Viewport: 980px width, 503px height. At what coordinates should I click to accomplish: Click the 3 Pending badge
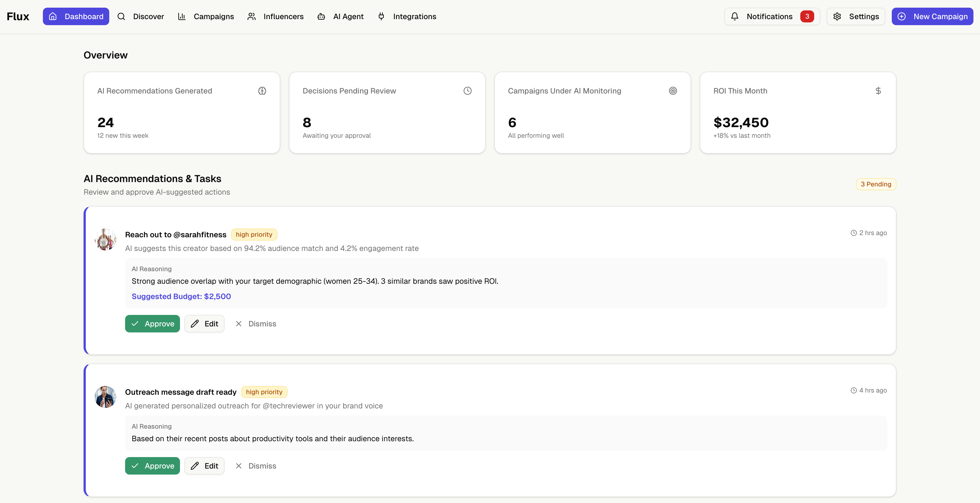point(876,184)
